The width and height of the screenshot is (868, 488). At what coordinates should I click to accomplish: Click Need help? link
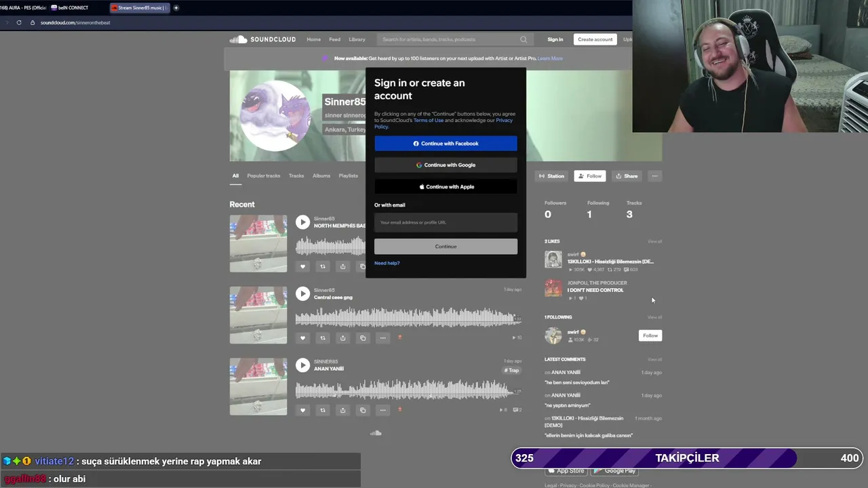pyautogui.click(x=387, y=263)
